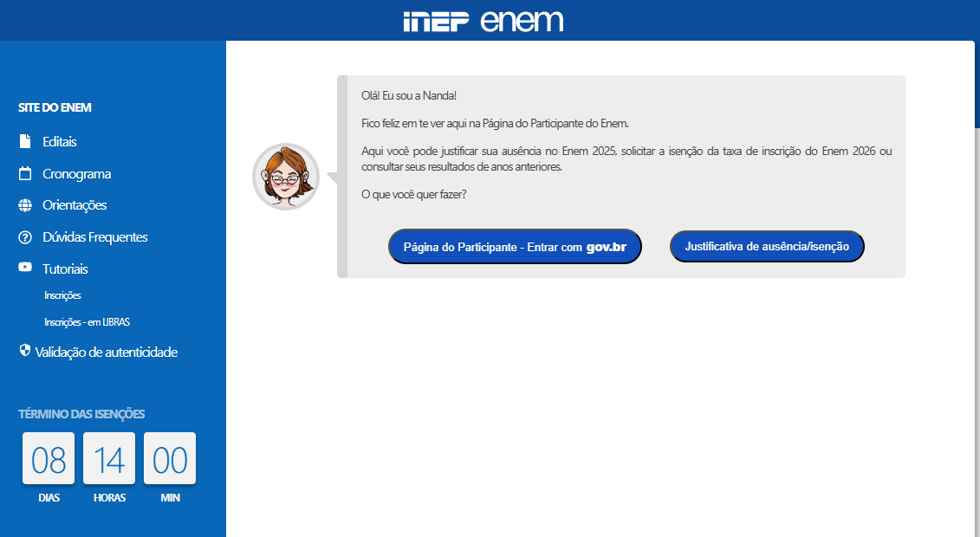Screen dimensions: 980x537
Task: Click the Validação de autenticidade shield icon
Action: pyautogui.click(x=25, y=350)
